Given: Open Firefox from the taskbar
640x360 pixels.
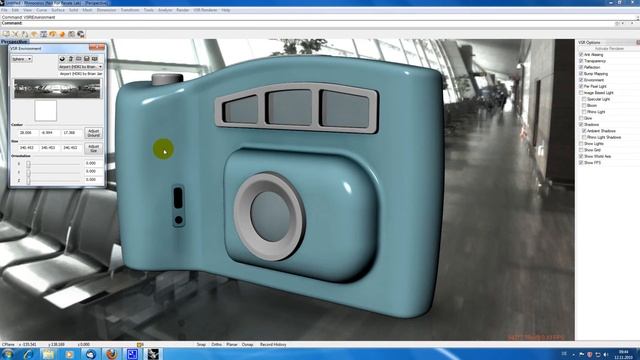Looking at the screenshot, I should (x=111, y=354).
